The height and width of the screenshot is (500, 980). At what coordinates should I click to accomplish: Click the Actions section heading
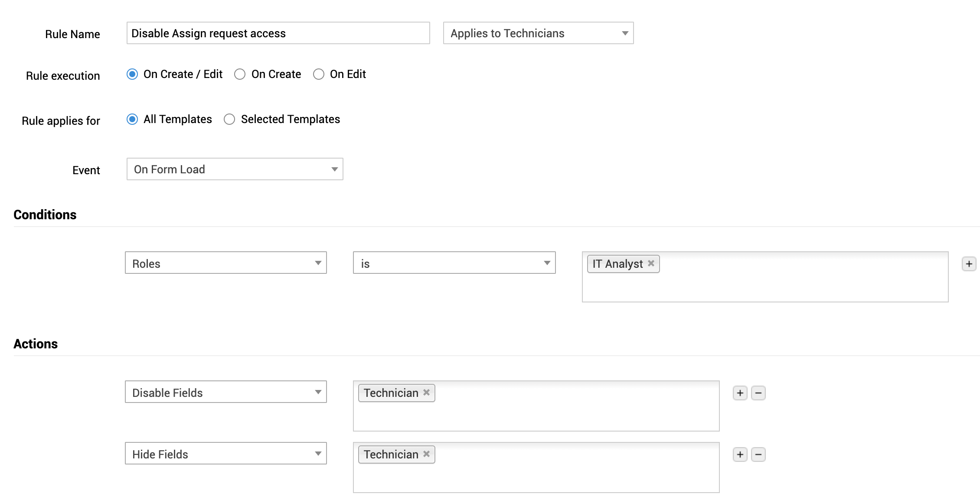pyautogui.click(x=36, y=344)
